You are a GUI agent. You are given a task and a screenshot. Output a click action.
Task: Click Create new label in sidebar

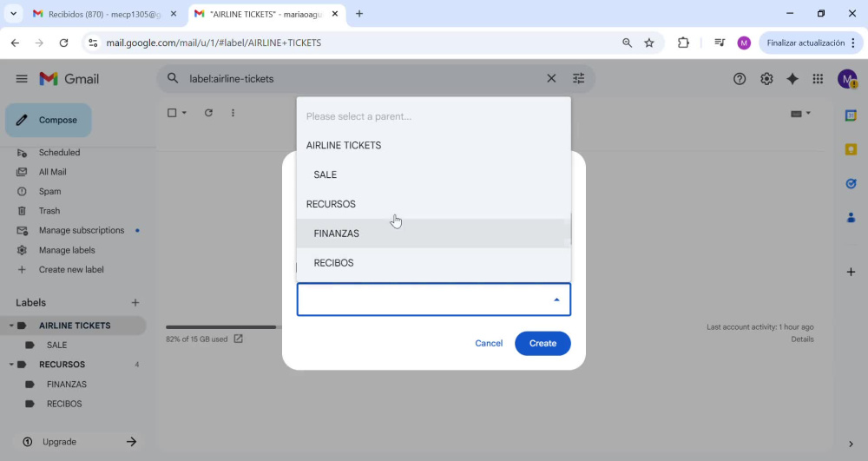73,269
